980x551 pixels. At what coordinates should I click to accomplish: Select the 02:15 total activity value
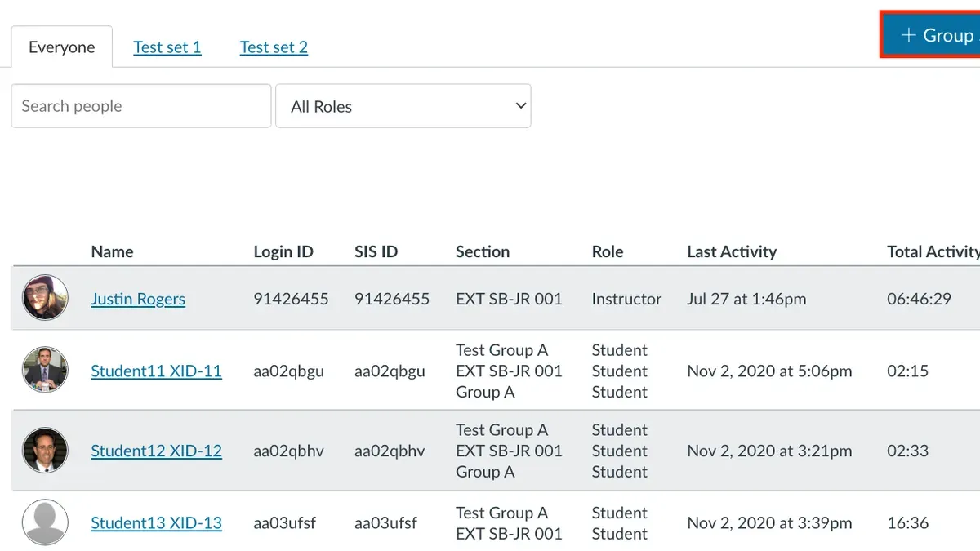click(907, 371)
